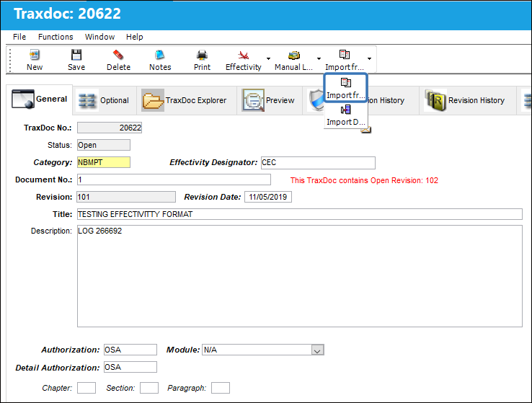Click the Status field showing Open
The height and width of the screenshot is (403, 532).
click(104, 145)
